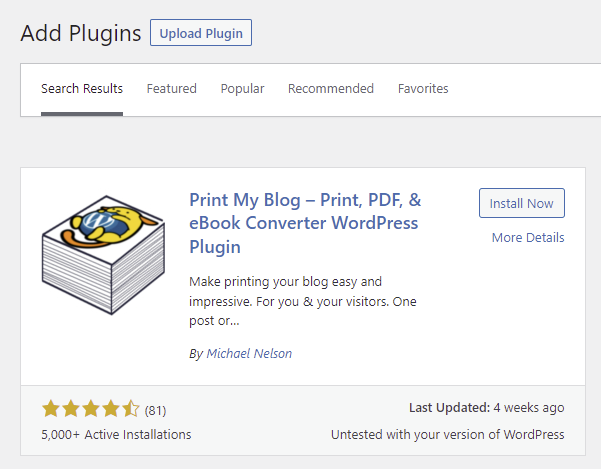Open the Featured plugins tab
The width and height of the screenshot is (601, 469).
click(x=172, y=89)
